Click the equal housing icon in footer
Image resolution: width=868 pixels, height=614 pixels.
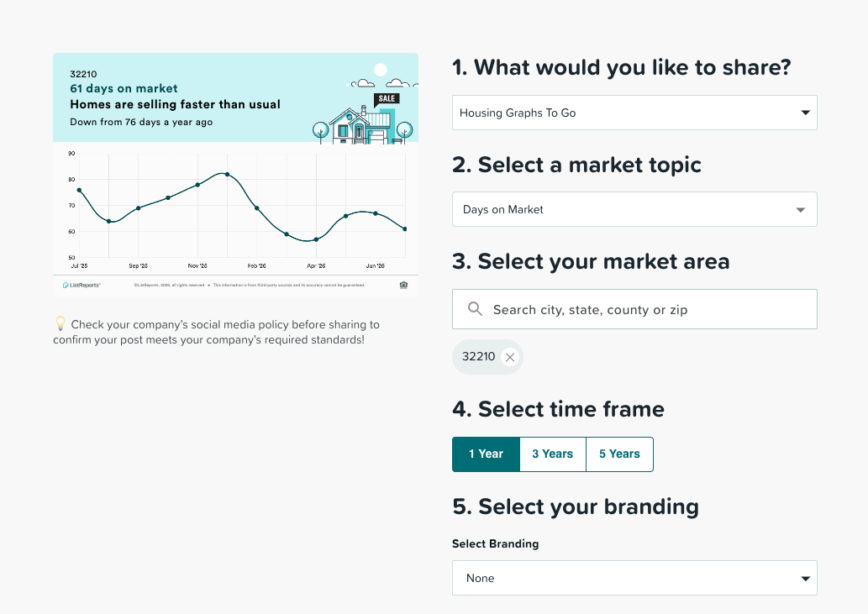coord(403,285)
